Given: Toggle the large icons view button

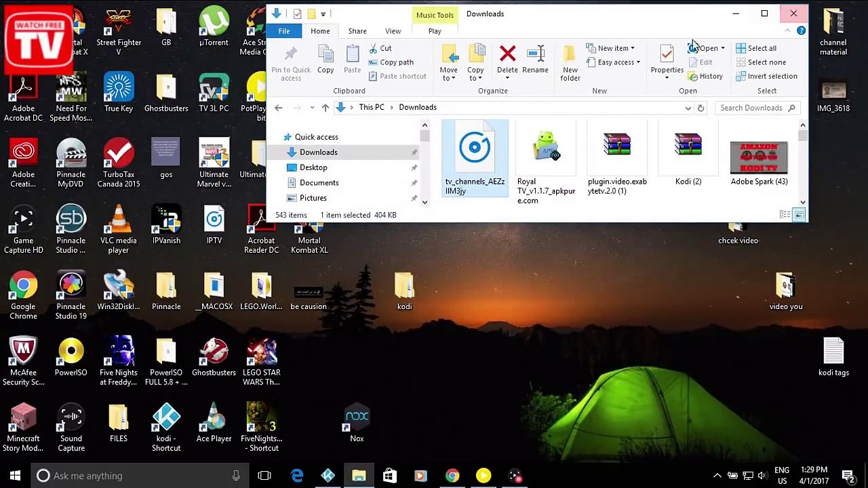Looking at the screenshot, I should pyautogui.click(x=799, y=215).
